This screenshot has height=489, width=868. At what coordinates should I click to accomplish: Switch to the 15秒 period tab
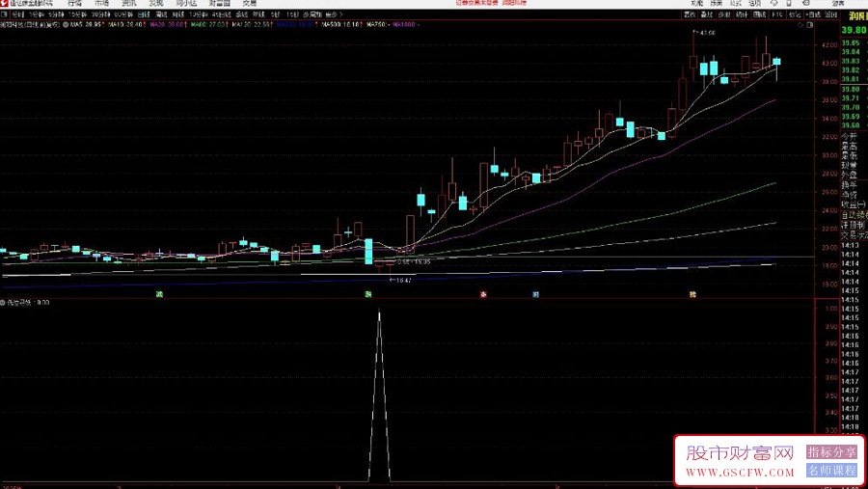tap(292, 14)
